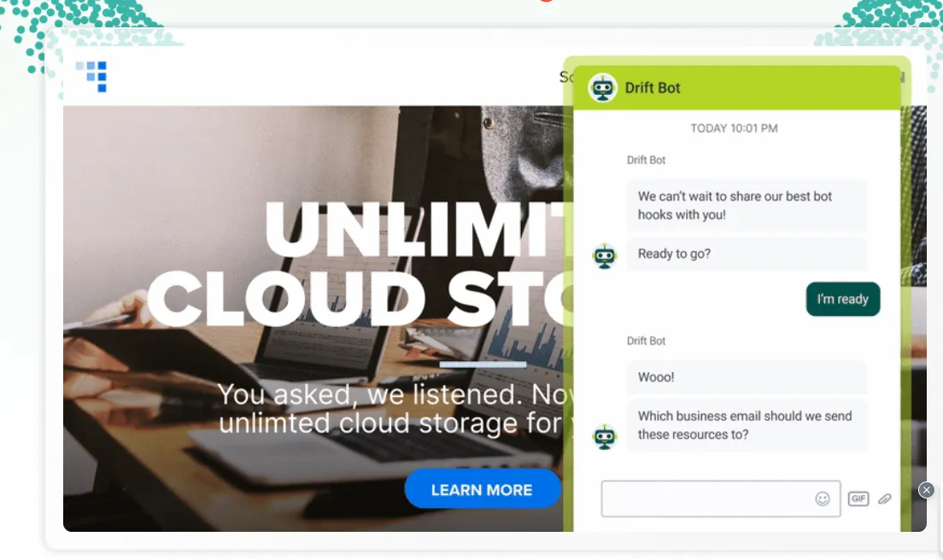
Task: Click the paperclip attachment icon
Action: 884,499
